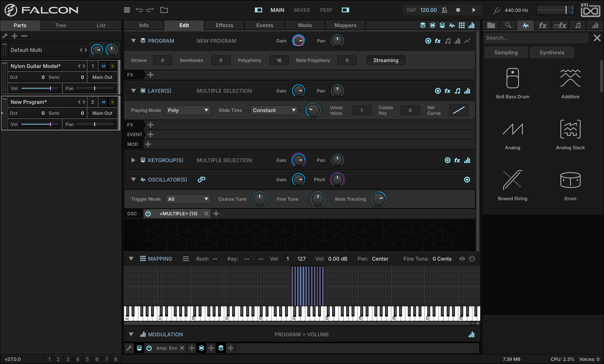Click the Streaming button
The width and height of the screenshot is (604, 364).
(386, 60)
